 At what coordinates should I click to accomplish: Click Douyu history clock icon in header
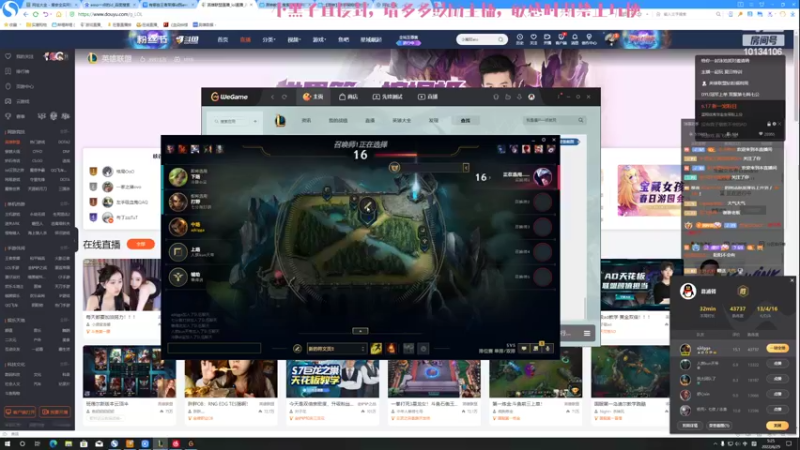coord(519,39)
